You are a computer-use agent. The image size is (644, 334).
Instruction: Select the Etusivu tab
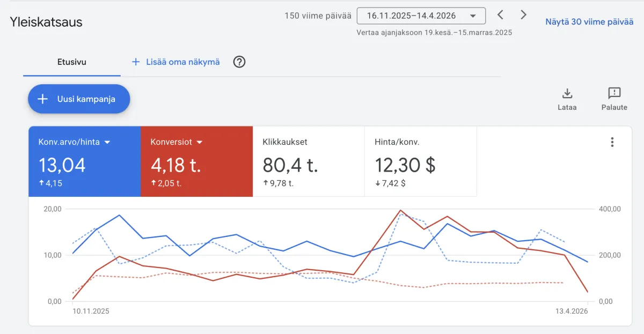point(72,62)
